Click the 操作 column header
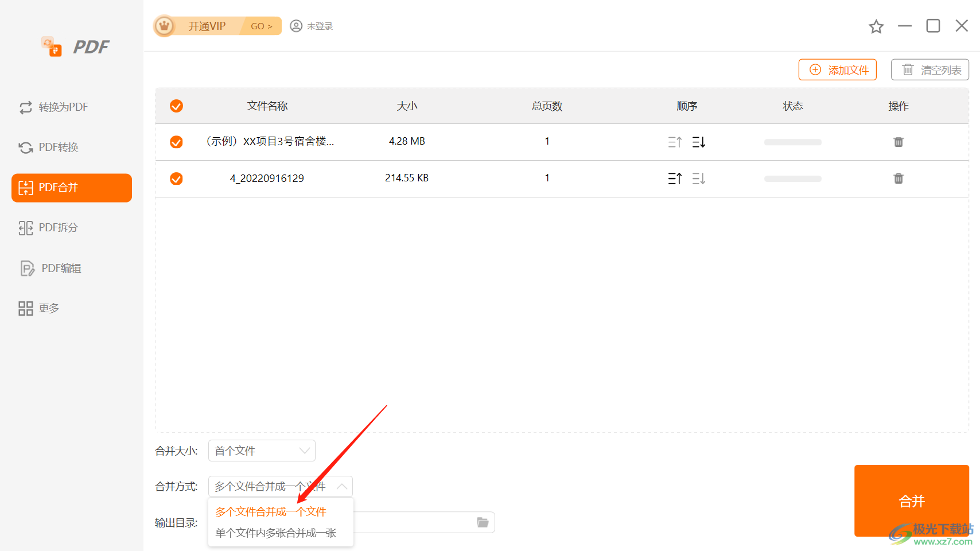 pyautogui.click(x=899, y=106)
